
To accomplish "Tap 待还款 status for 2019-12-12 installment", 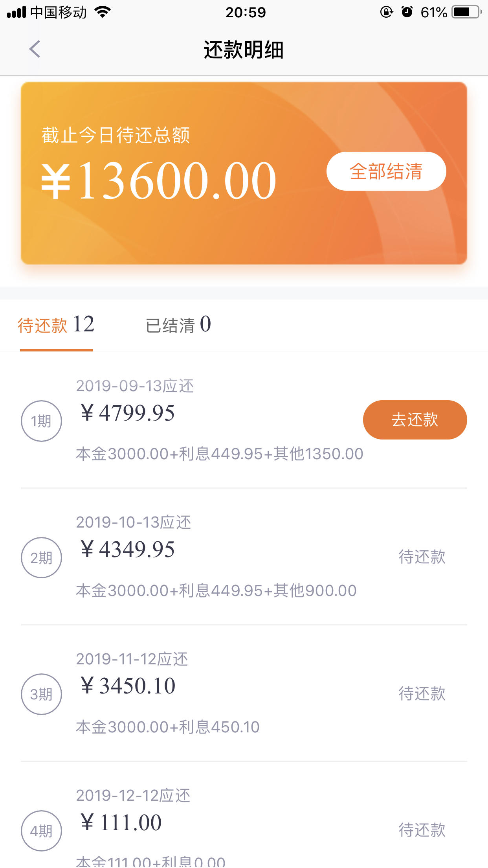I will coord(422,830).
